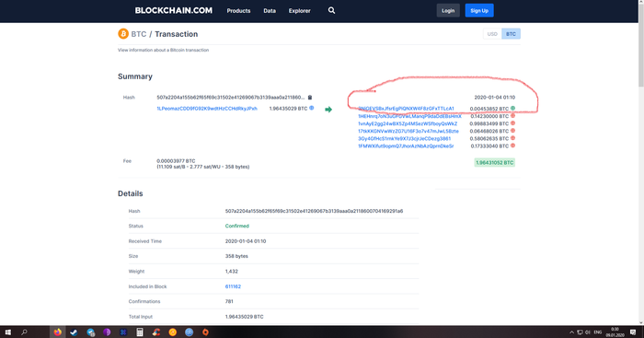Open output address starting 1HEHnrq7oN
Image resolution: width=644 pixels, height=338 pixels.
(409, 116)
